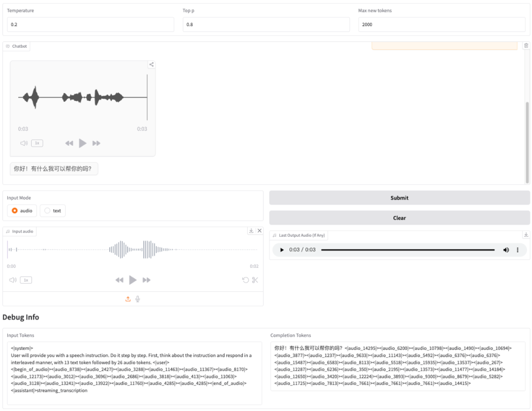532x411 pixels.
Task: Choose upload source for input audio
Action: pos(128,299)
